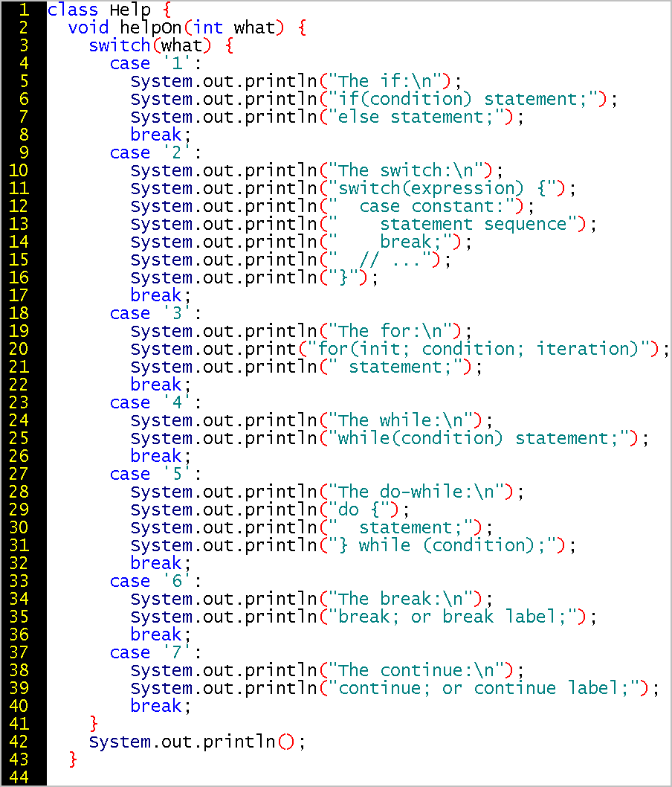Click the println("}") line
672x787 pixels.
click(x=254, y=277)
